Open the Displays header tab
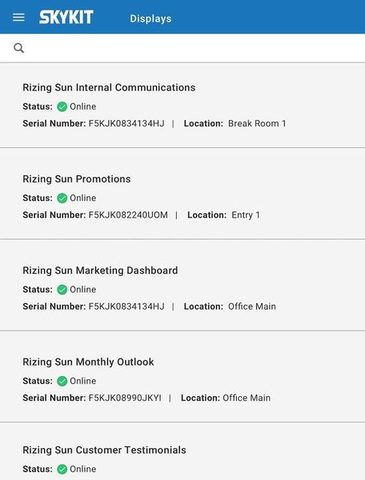The width and height of the screenshot is (365, 480). pos(151,19)
